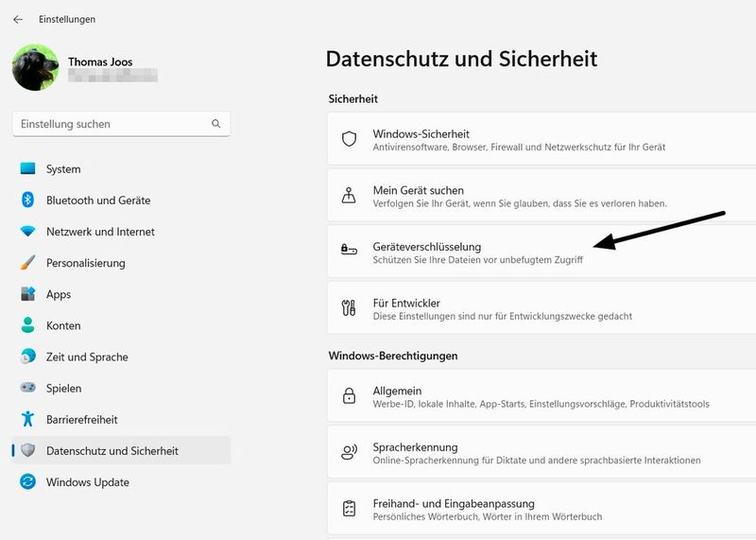The height and width of the screenshot is (540, 756).
Task: Open the Windows Update page
Action: tap(121, 482)
